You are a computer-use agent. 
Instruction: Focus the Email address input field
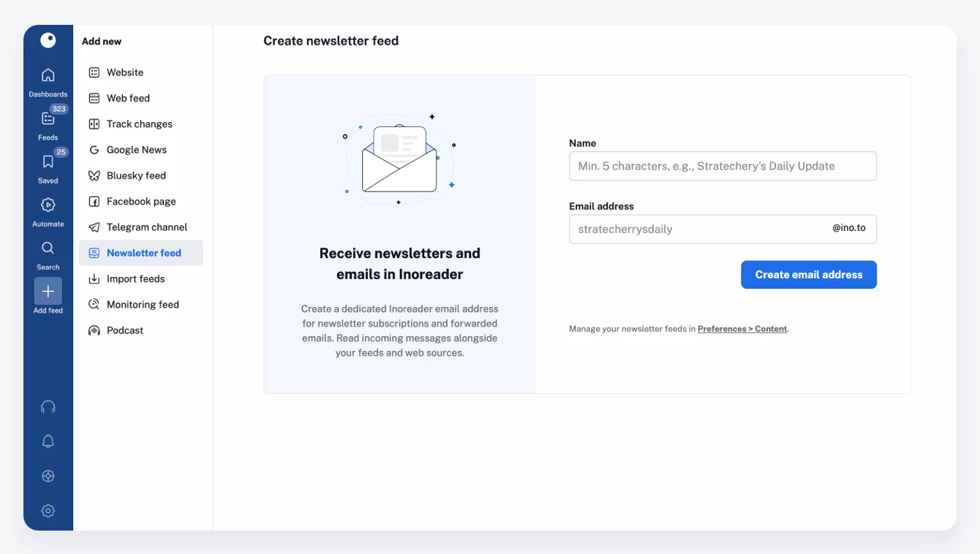(x=723, y=229)
